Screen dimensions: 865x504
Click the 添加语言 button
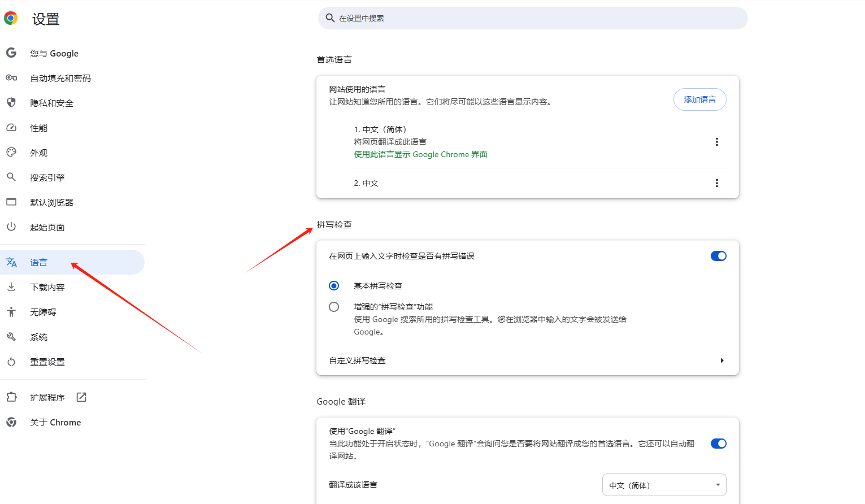click(x=699, y=99)
